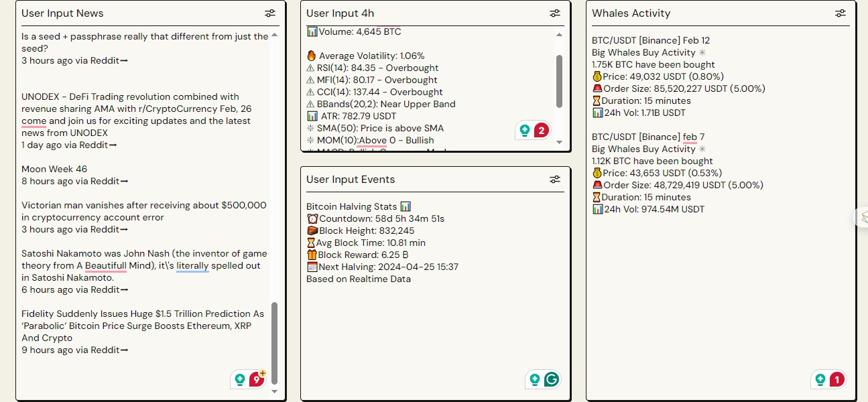Click underlined word 'literally' in Satoshi post
Viewport: 868px width, 402px height.
click(193, 265)
